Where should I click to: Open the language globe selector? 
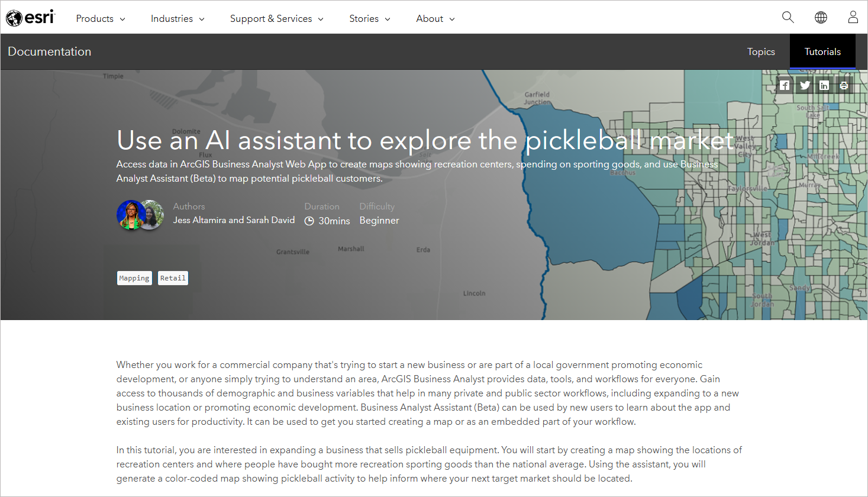(821, 17)
